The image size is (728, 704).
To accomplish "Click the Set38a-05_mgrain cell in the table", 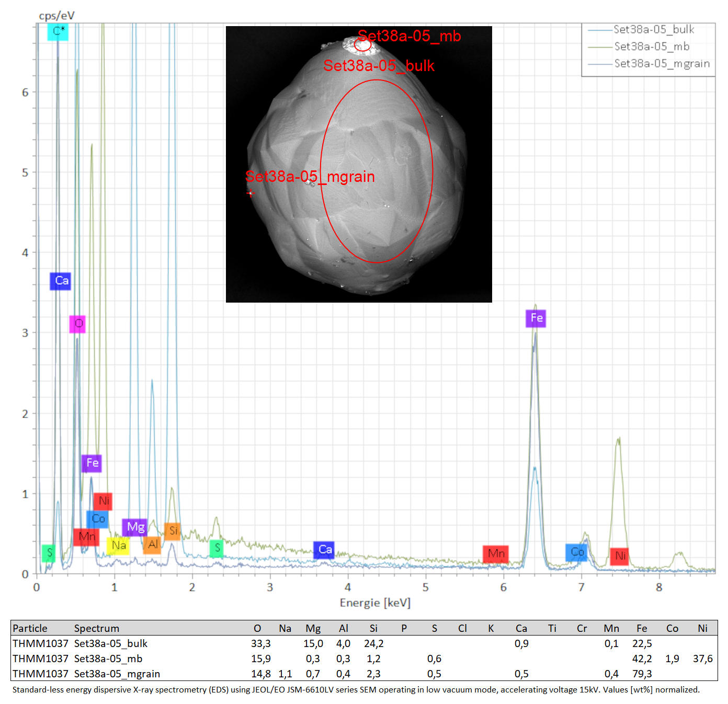I will tap(117, 674).
